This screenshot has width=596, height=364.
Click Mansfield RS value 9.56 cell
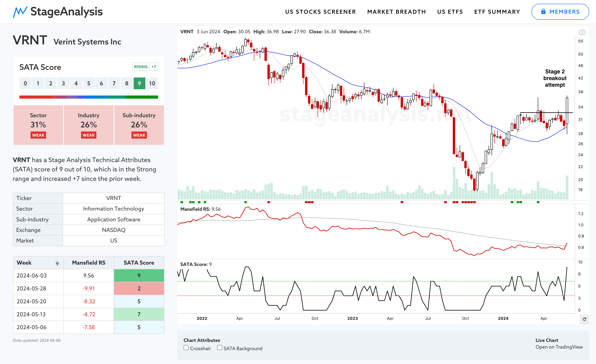pos(89,276)
